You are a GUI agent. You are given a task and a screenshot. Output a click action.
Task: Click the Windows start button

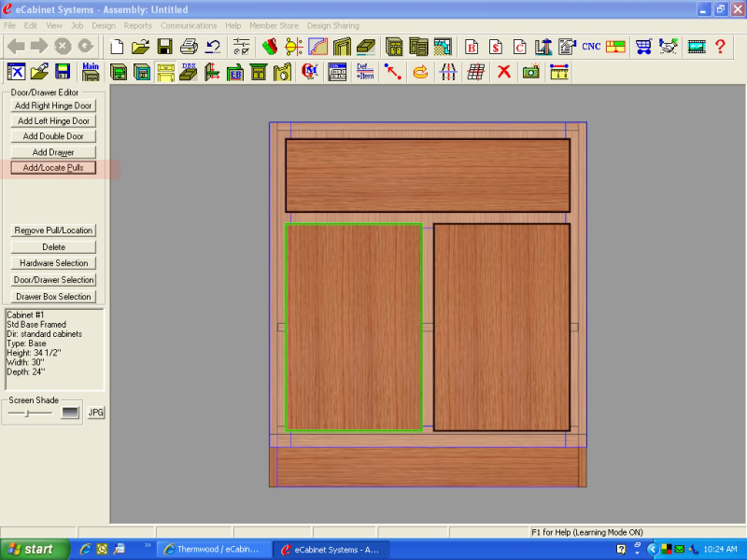point(35,550)
